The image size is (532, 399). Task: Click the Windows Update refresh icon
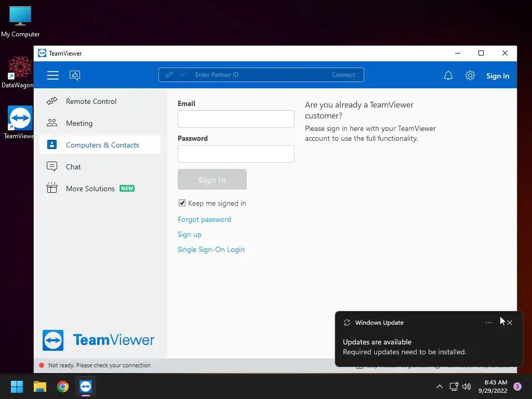347,323
